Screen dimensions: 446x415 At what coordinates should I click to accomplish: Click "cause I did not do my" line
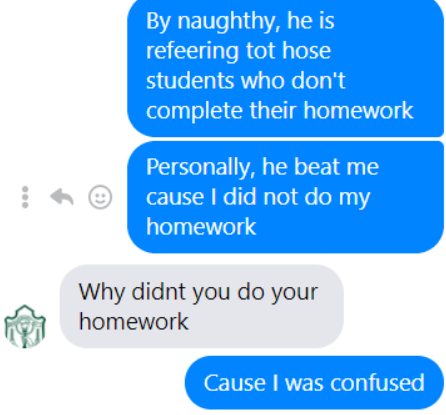[x=258, y=197]
